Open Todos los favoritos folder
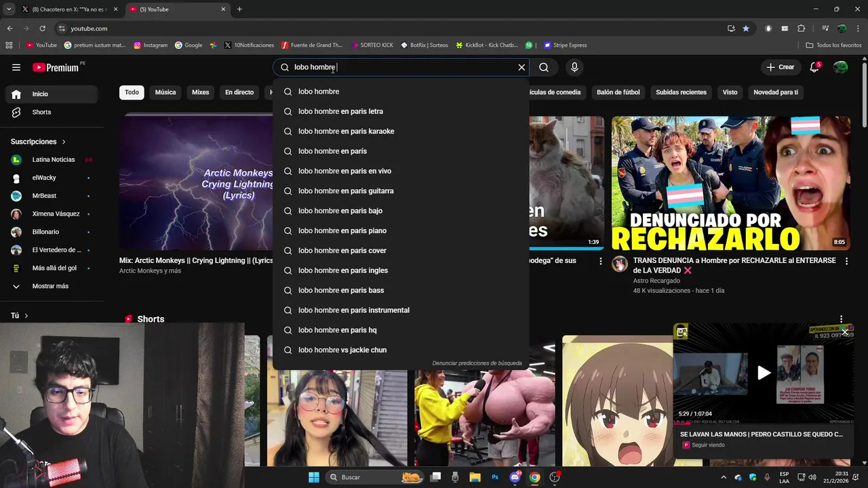 pos(833,45)
